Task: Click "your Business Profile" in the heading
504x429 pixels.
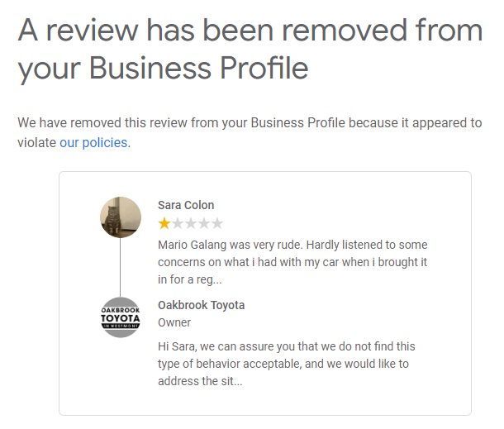Action: tap(163, 69)
